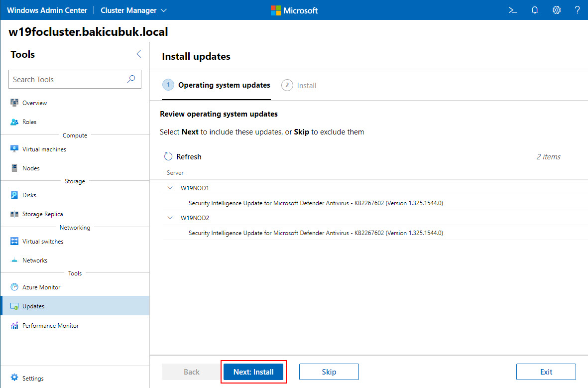
Task: Open the PowerShell console icon
Action: pos(513,10)
